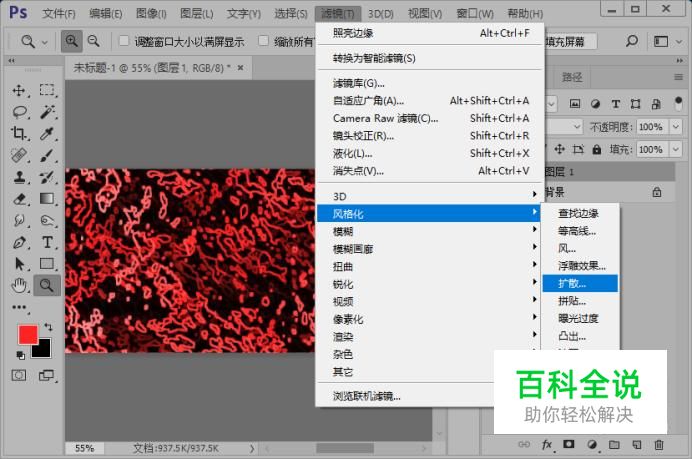The width and height of the screenshot is (692, 459).
Task: Select the Brush tool
Action: (x=47, y=155)
